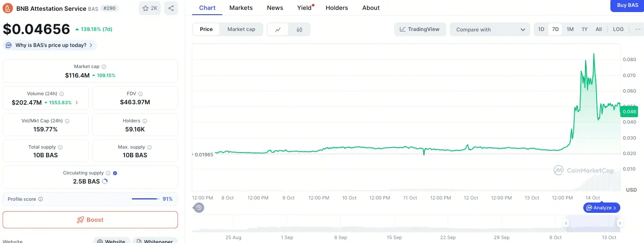Switch chart to Price view
This screenshot has width=644, height=243.
tap(206, 29)
